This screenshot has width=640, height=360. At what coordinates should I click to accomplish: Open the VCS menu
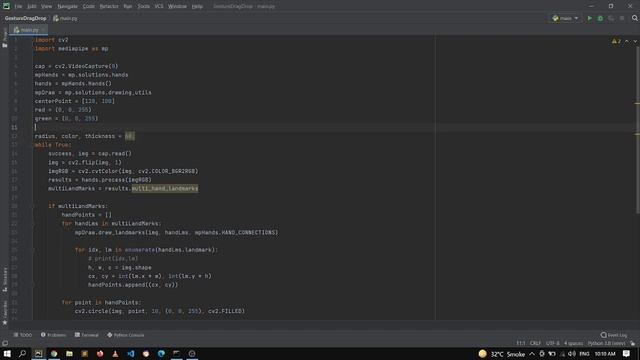point(159,6)
